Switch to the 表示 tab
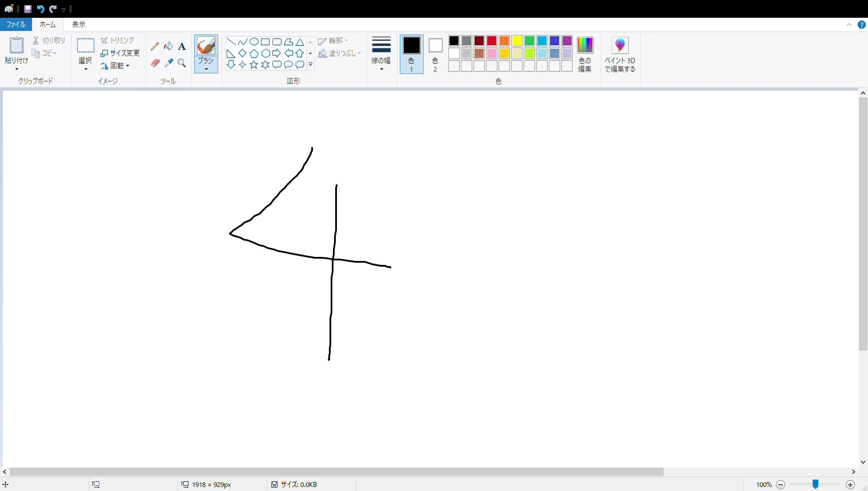This screenshot has height=491, width=868. (x=79, y=25)
